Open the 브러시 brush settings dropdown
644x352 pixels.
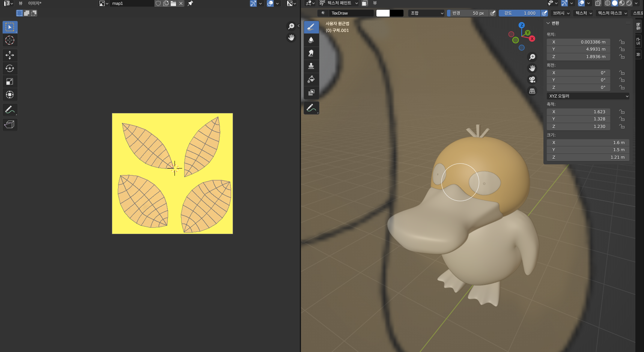[x=561, y=13]
